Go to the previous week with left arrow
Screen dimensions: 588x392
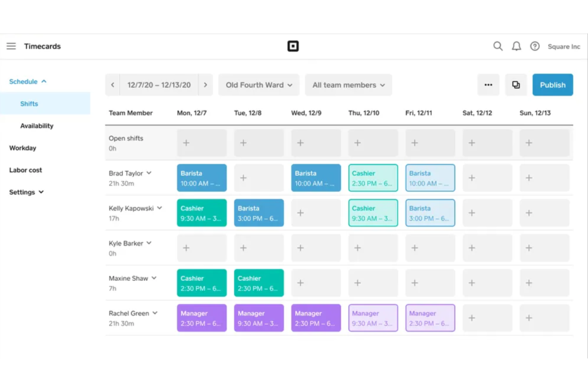click(x=112, y=85)
